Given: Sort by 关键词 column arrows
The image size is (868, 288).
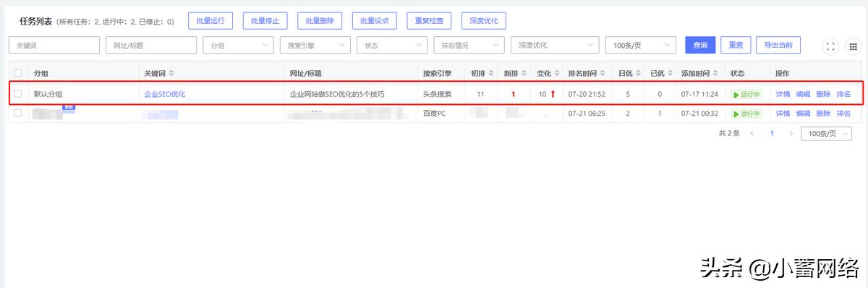Looking at the screenshot, I should 171,73.
